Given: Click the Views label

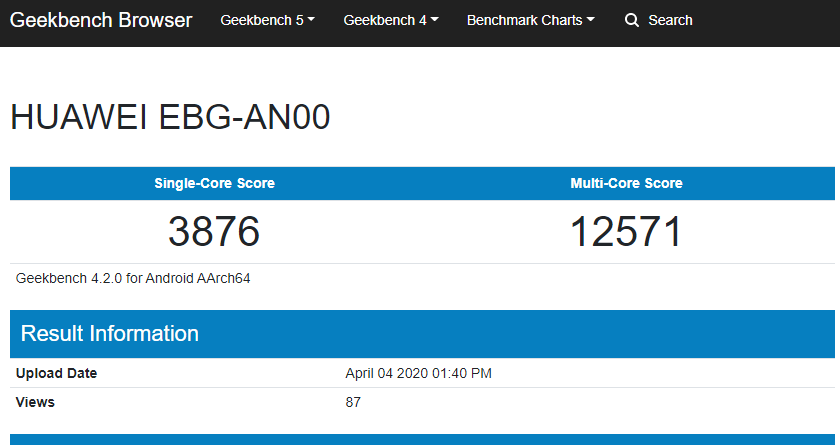Looking at the screenshot, I should 35,402.
